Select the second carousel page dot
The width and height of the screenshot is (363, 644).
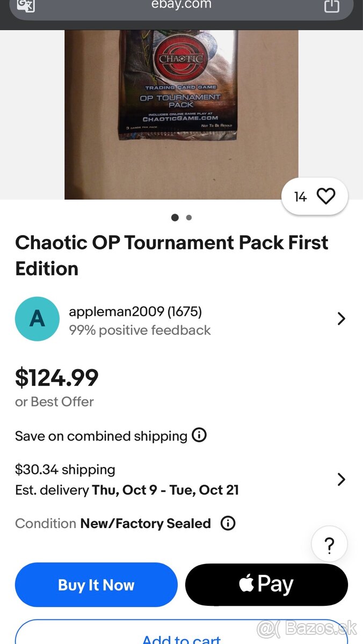pyautogui.click(x=188, y=217)
